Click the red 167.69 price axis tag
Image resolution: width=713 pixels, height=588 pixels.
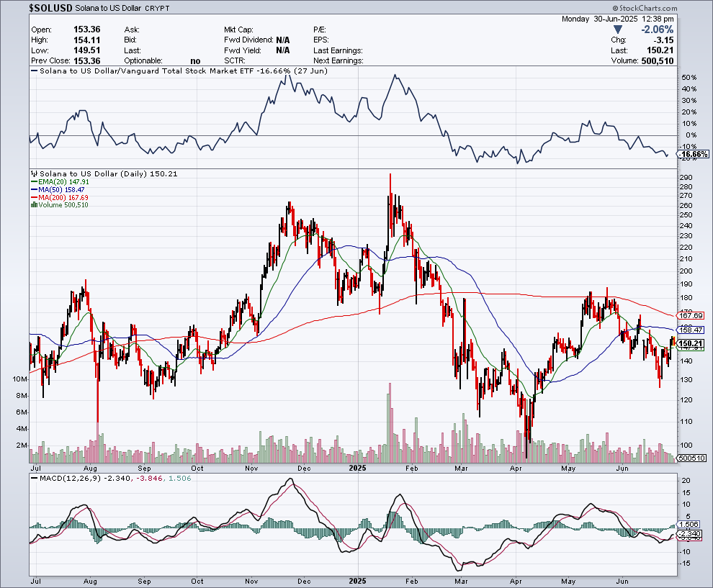coord(691,315)
